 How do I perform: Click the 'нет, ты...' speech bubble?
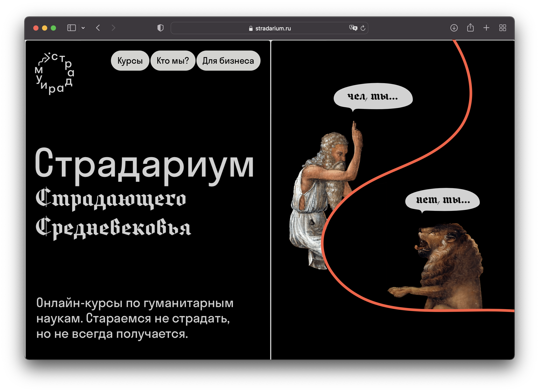click(443, 200)
